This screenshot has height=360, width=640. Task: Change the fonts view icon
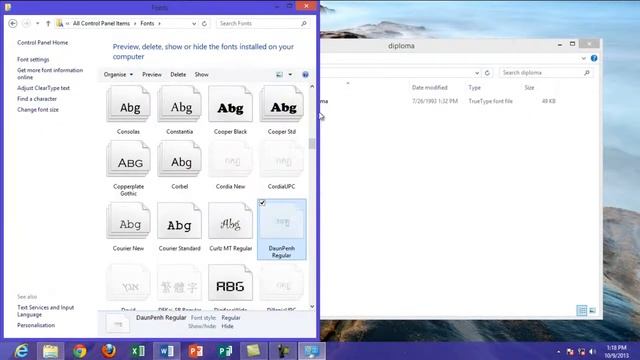[x=280, y=75]
